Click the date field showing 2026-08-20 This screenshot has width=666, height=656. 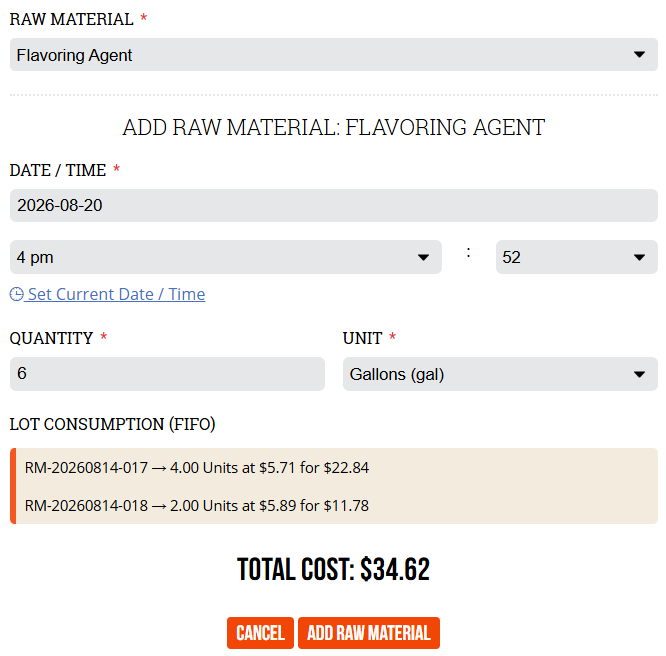[333, 205]
